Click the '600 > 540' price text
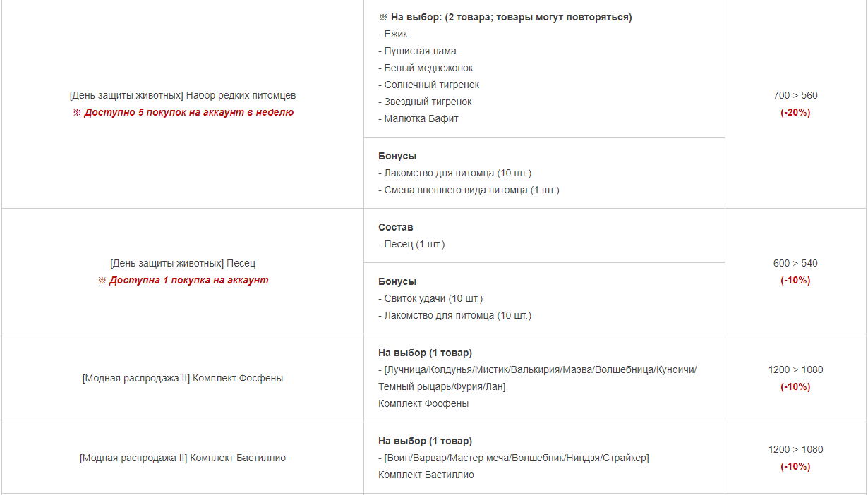This screenshot has width=868, height=495. click(x=795, y=263)
